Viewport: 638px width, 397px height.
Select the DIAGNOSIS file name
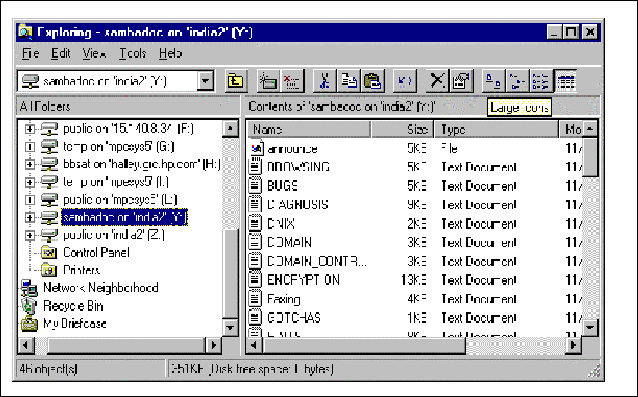[297, 205]
